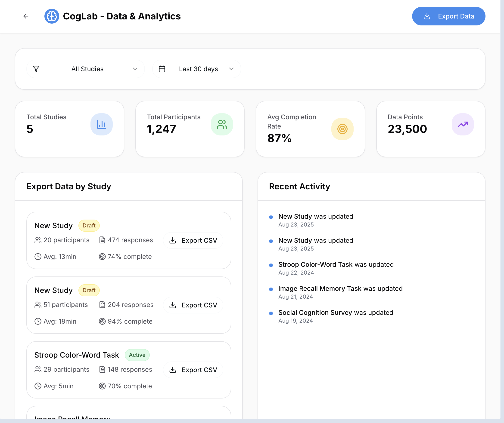Click the green participants icon
Screen dimensions: 504x423
click(221, 124)
